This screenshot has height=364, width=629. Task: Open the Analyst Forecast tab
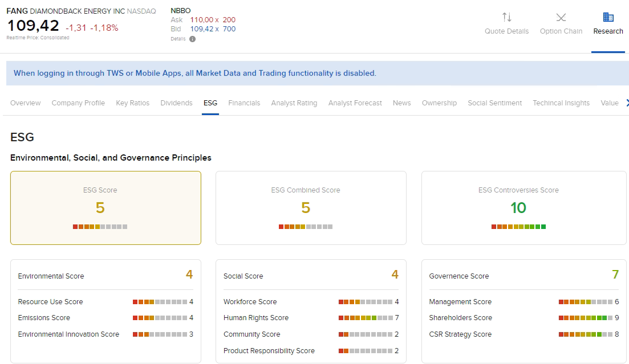tap(355, 103)
